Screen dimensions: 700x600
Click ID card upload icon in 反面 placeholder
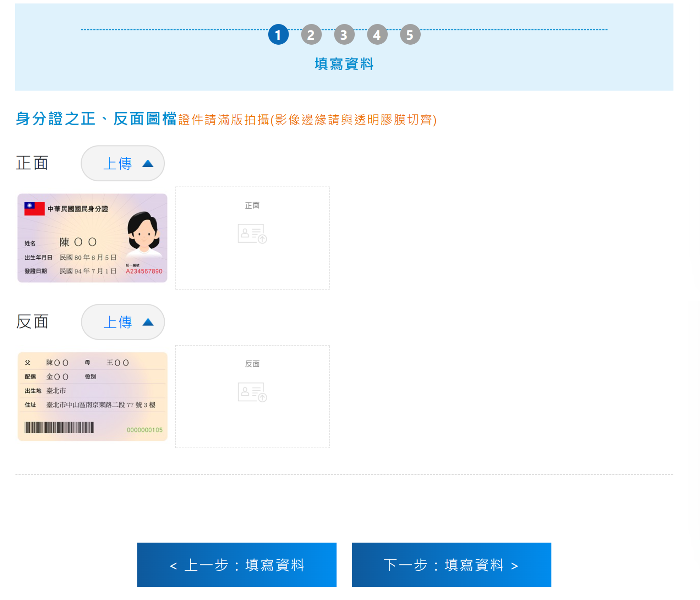252,392
